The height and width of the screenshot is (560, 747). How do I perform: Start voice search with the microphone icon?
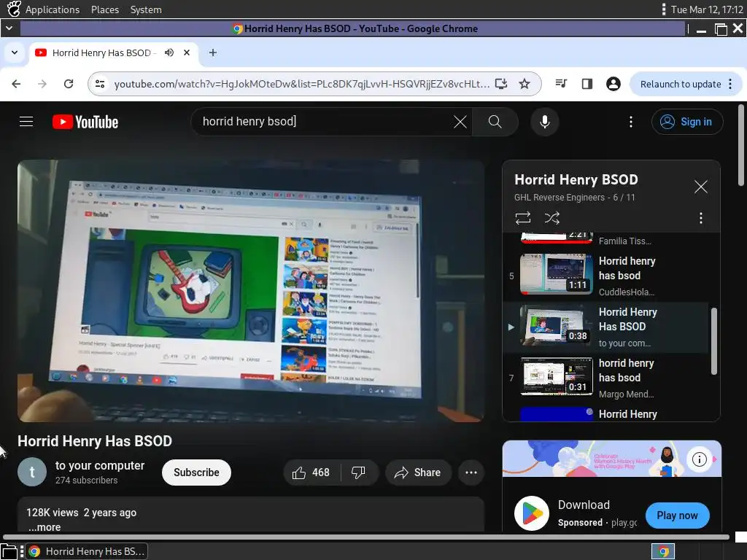[x=544, y=122]
